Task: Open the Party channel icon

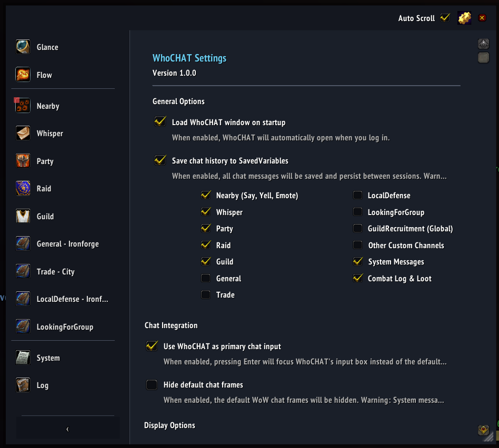Action: click(x=23, y=161)
